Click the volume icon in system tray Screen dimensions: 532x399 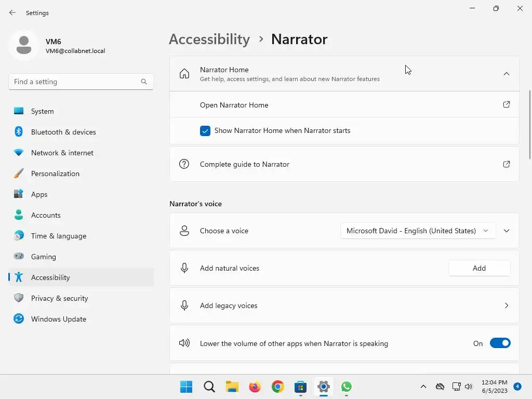tap(469, 387)
